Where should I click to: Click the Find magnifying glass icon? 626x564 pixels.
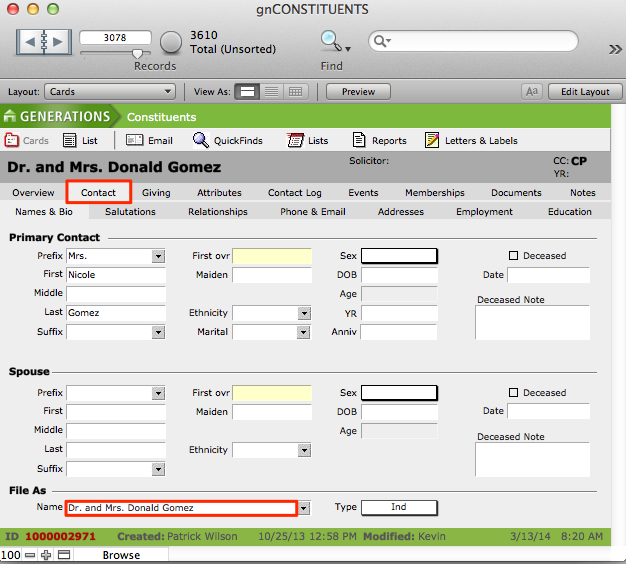pyautogui.click(x=329, y=41)
